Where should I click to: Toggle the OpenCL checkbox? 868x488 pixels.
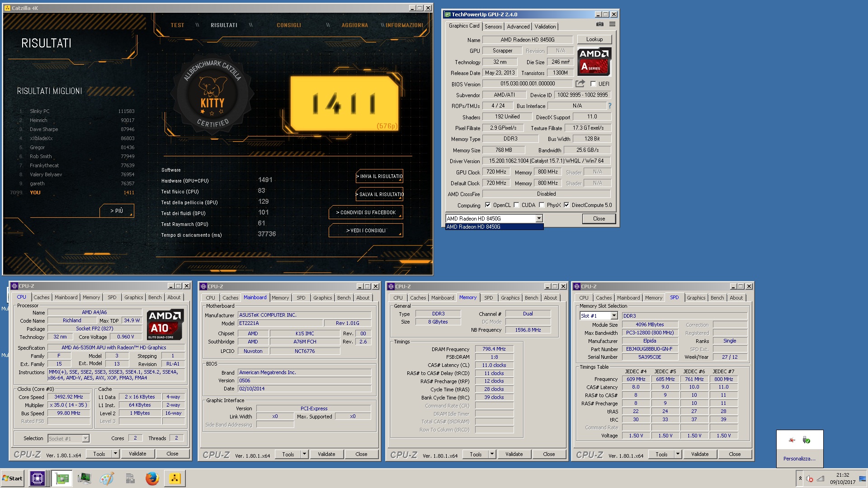488,205
